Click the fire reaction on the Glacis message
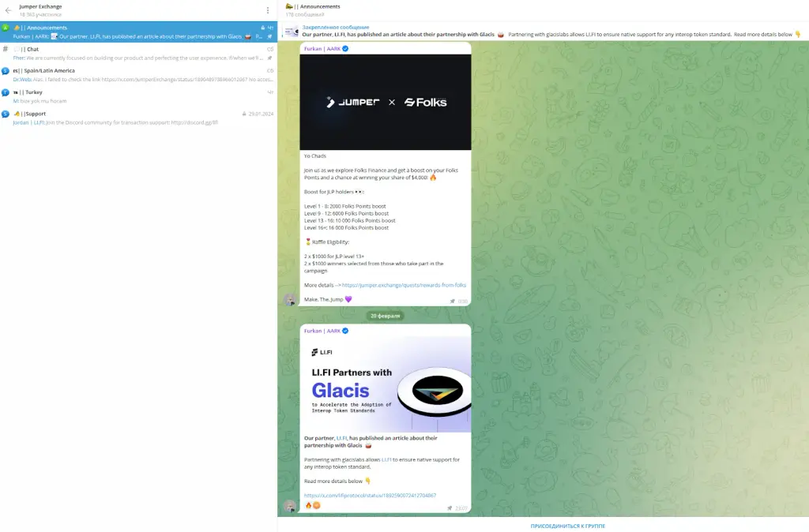This screenshot has height=532, width=809. click(x=309, y=506)
